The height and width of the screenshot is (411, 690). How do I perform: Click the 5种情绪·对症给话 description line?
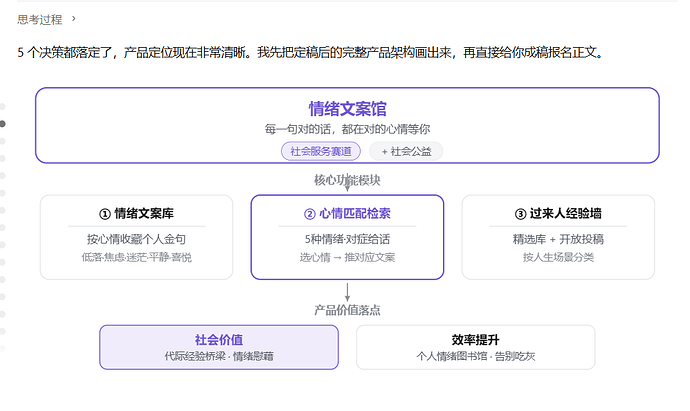tap(347, 239)
